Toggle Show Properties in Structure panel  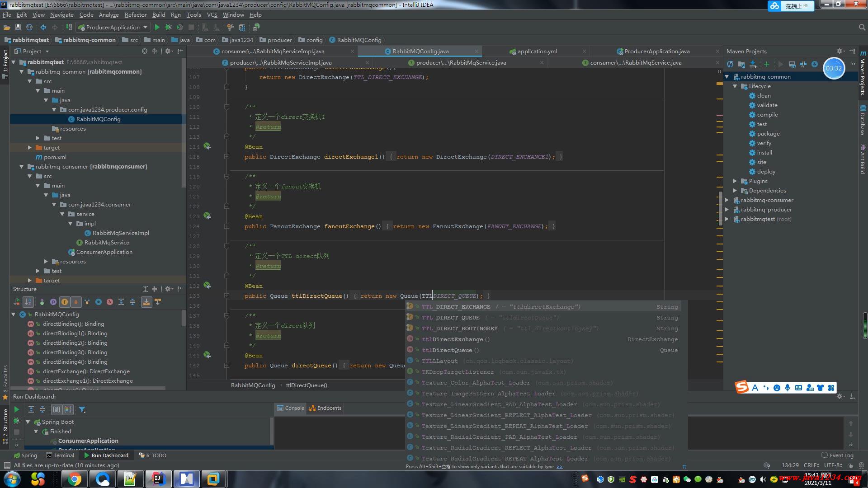[x=53, y=302]
